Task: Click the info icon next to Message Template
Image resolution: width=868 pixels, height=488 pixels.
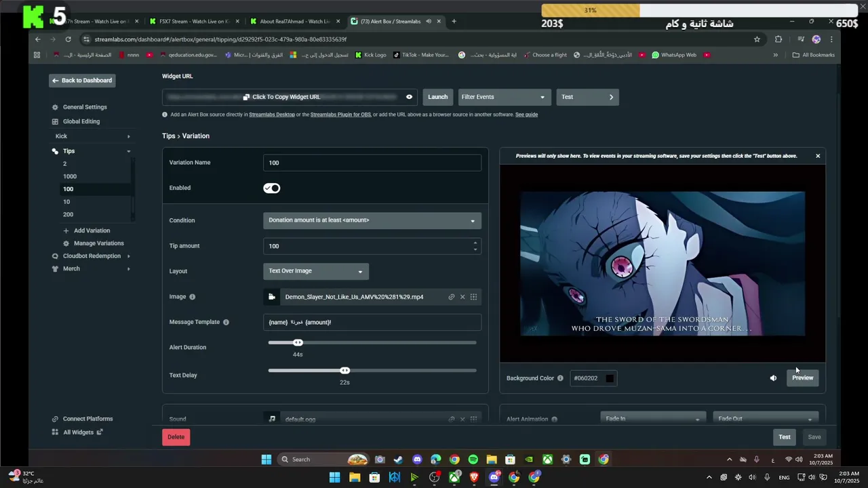Action: coord(226,322)
